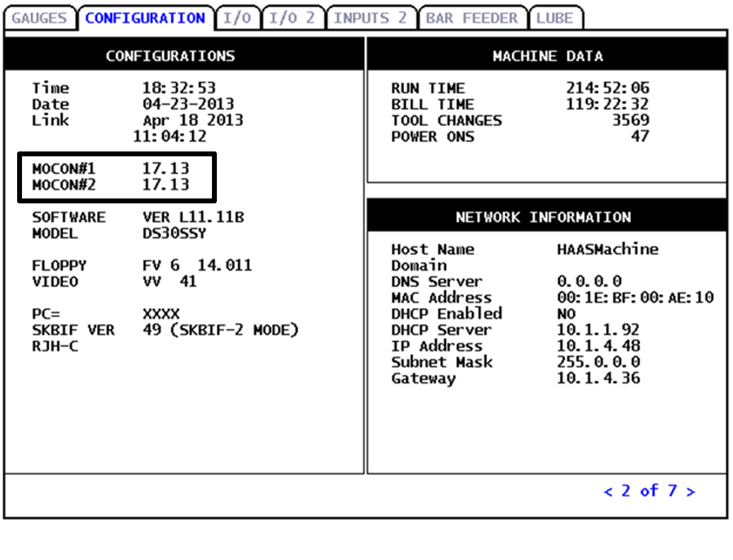Click the VIDEO label
The width and height of the screenshot is (733, 560).
(55, 282)
